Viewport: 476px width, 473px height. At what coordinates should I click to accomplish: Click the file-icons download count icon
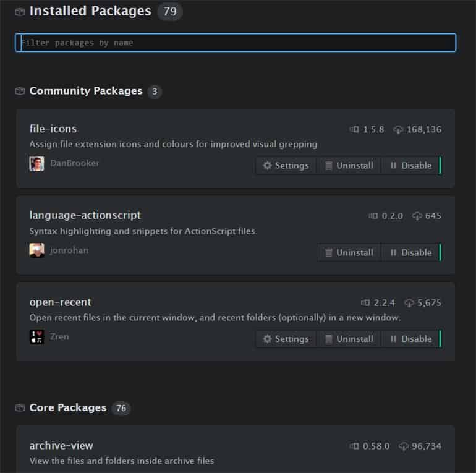pos(398,130)
